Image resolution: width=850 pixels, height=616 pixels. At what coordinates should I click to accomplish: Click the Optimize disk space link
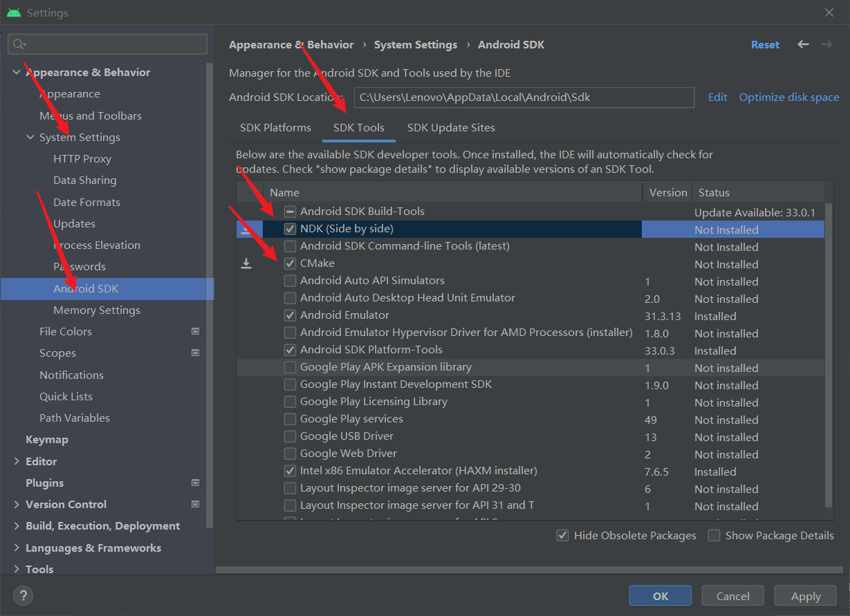click(x=789, y=97)
